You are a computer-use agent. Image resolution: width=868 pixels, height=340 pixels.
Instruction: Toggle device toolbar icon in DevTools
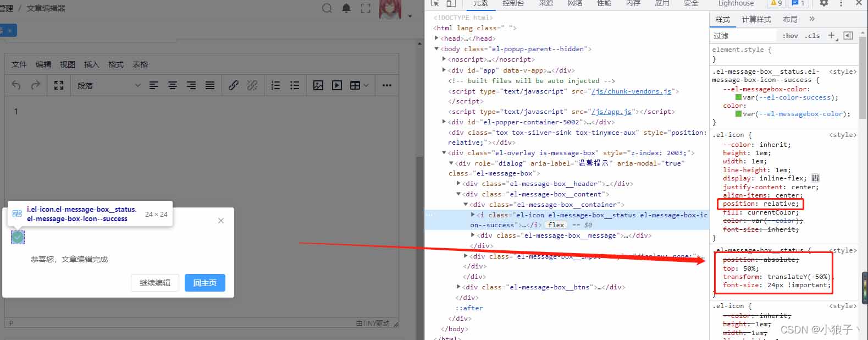click(x=451, y=3)
